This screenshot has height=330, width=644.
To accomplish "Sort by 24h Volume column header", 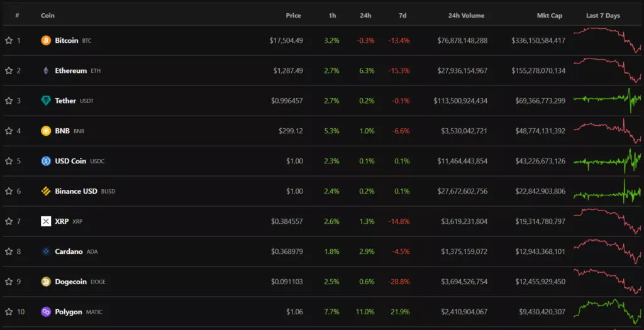I will pos(466,16).
